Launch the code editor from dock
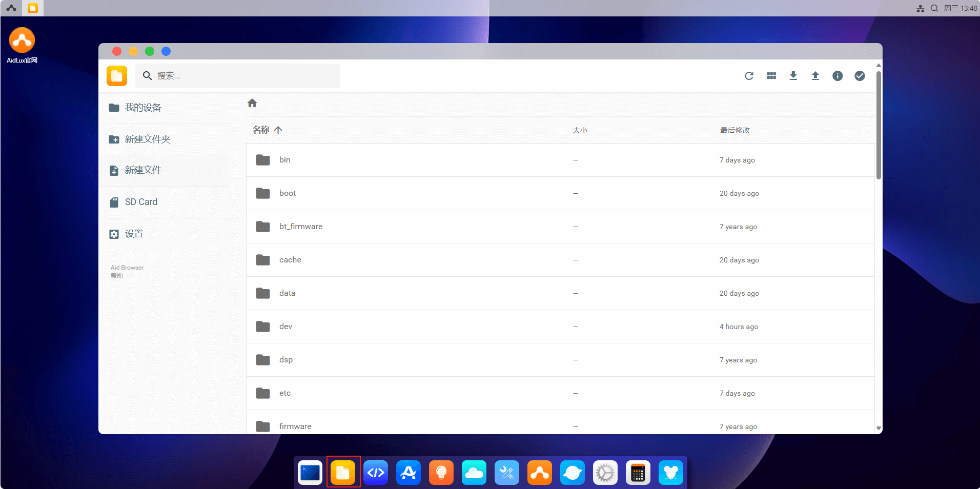This screenshot has height=489, width=980. pyautogui.click(x=376, y=473)
